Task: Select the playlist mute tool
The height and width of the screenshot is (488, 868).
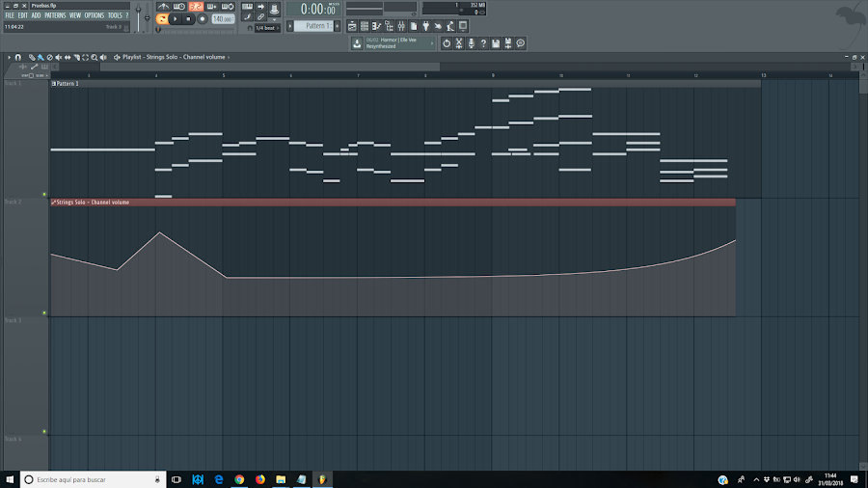Action: click(58, 57)
